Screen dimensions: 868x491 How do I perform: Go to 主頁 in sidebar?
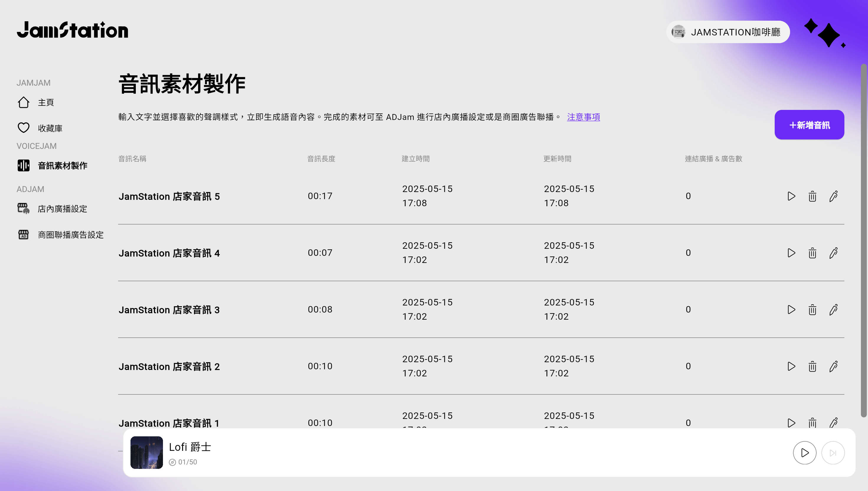coord(46,103)
